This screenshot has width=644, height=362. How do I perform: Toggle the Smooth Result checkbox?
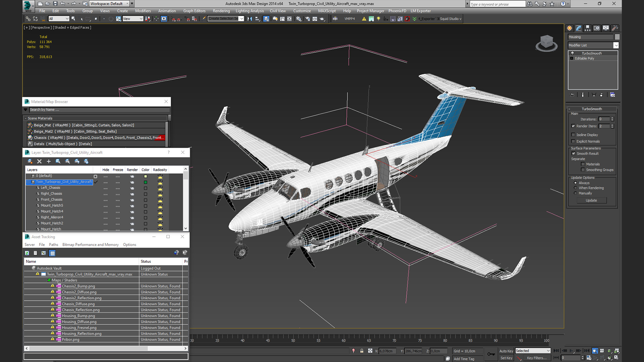[x=574, y=154]
